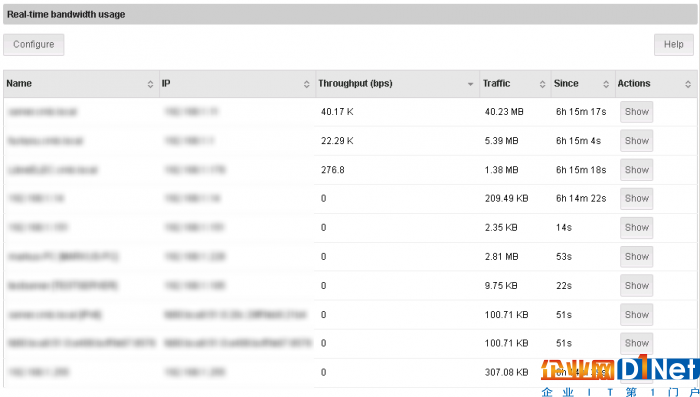Click the Configure button
The image size is (700, 397).
33,45
